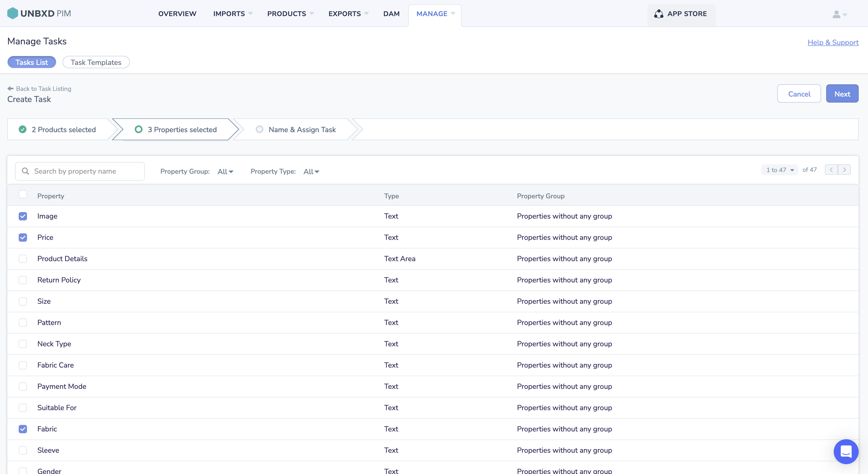Go to next page arrow
The height and width of the screenshot is (474, 868).
pos(844,170)
